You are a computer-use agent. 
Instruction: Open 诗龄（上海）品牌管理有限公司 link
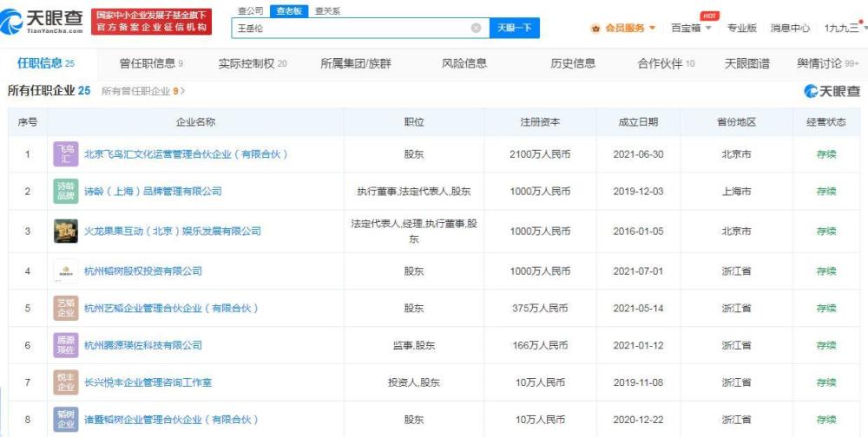pyautogui.click(x=153, y=192)
